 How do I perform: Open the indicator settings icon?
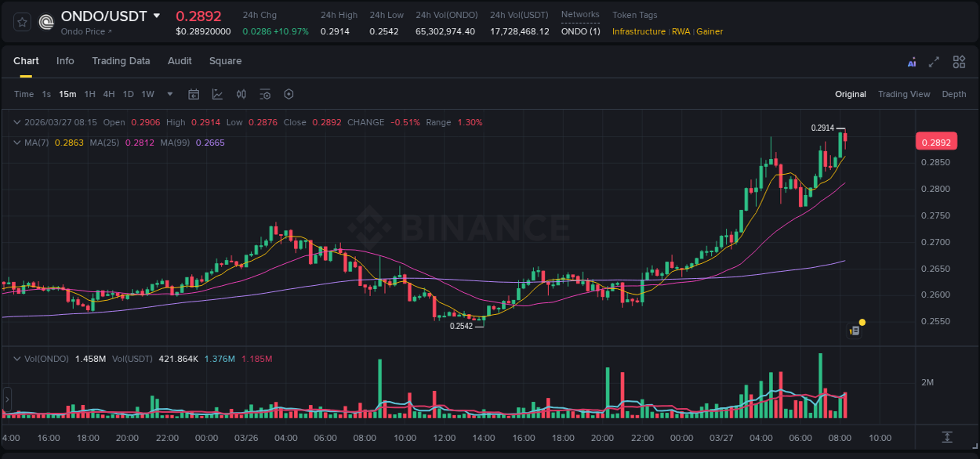[264, 94]
